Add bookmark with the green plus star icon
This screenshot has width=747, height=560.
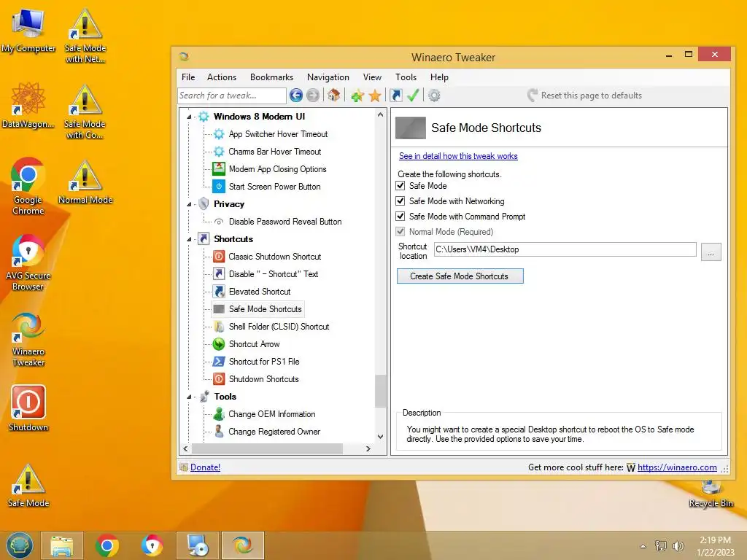tap(357, 96)
